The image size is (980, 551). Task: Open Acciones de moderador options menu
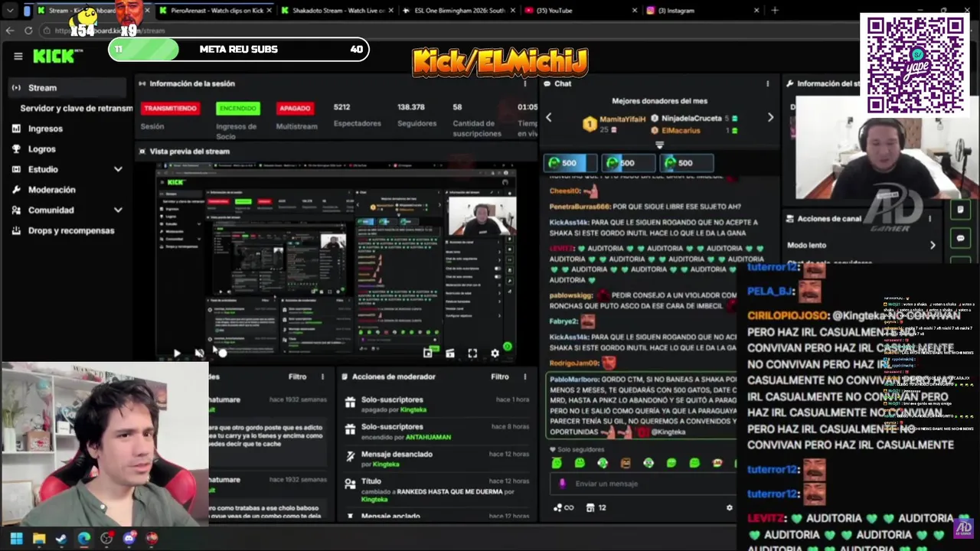click(x=525, y=377)
